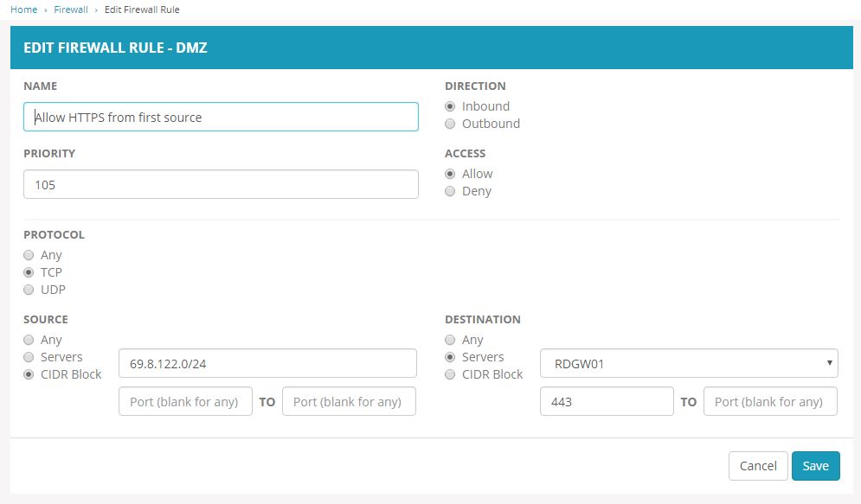Click the destination port field showing 443
Viewport: 861px width, 504px height.
click(607, 401)
